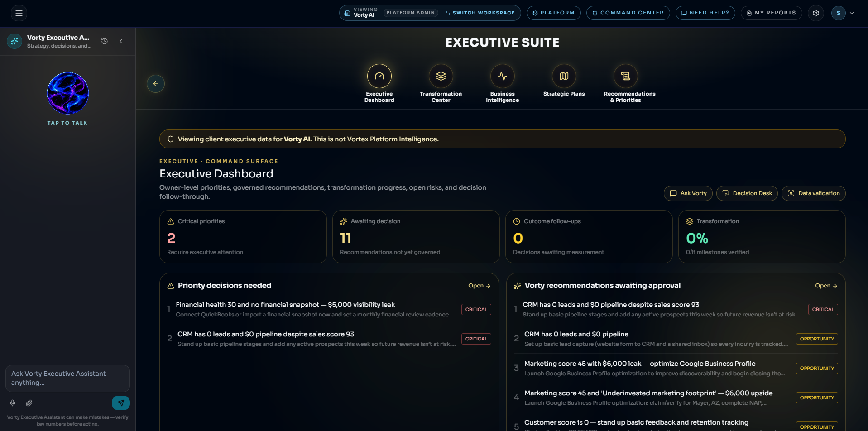Viewport: 868px width, 431px height.
Task: Go to Recommendations & Priorities tab
Action: click(x=626, y=84)
